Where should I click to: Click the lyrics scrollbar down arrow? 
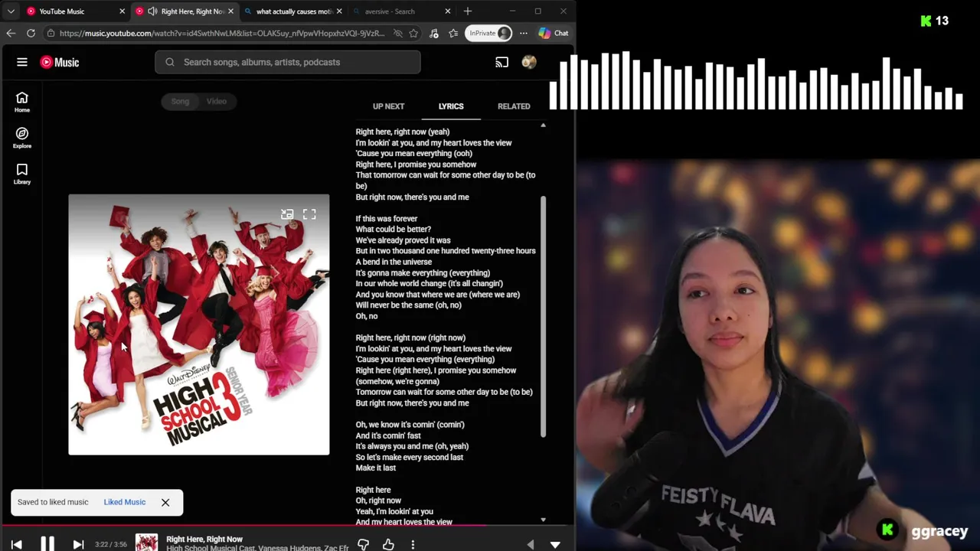click(x=543, y=520)
